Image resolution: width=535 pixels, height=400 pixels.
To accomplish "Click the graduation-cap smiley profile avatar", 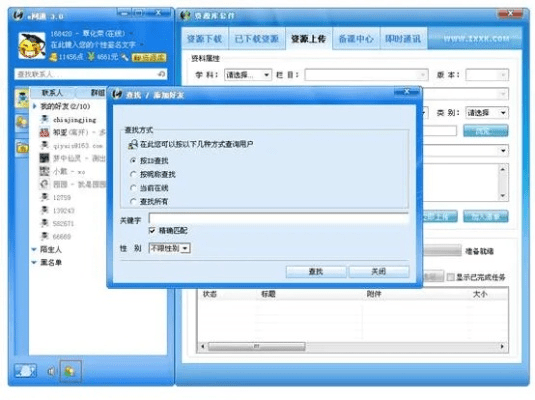I will pos(32,46).
